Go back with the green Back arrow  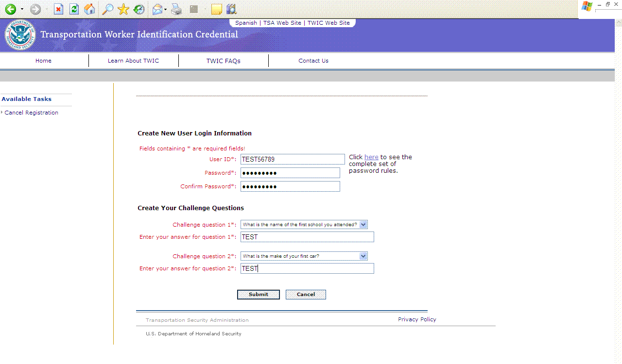[x=10, y=9]
